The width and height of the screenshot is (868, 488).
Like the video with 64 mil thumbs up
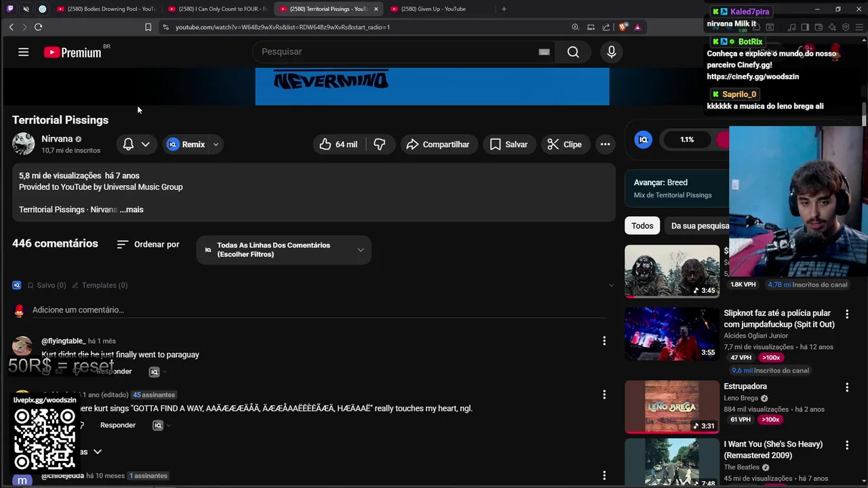(338, 144)
